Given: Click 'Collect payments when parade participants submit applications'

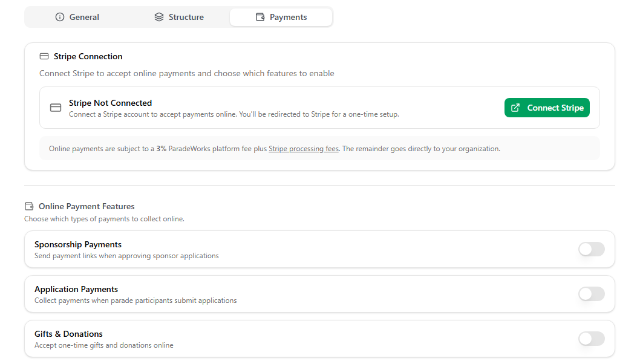Looking at the screenshot, I should pyautogui.click(x=136, y=301).
